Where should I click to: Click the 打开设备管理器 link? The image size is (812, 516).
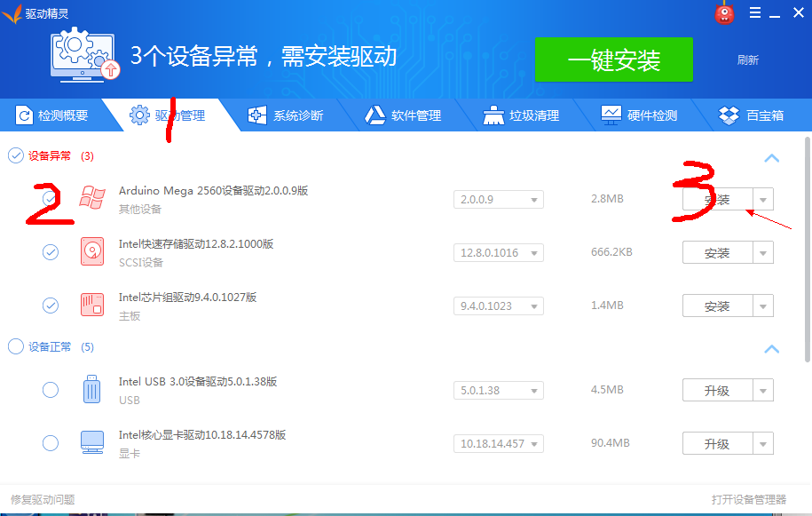click(x=749, y=499)
